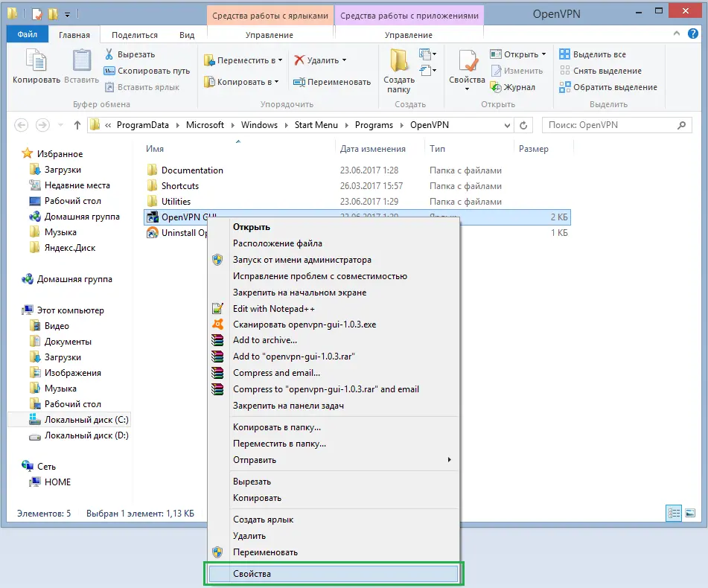
Task: Choose Свойства in the context menu
Action: click(x=334, y=574)
